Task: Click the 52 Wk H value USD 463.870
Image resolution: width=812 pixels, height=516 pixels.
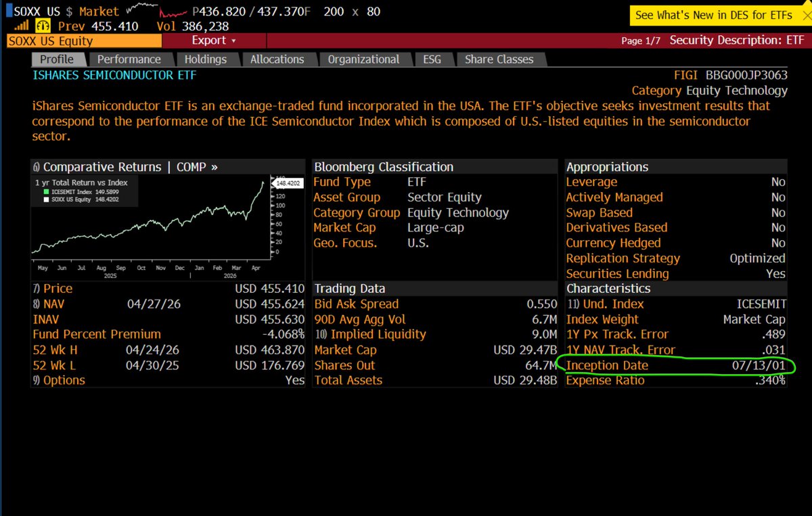Action: [270, 350]
